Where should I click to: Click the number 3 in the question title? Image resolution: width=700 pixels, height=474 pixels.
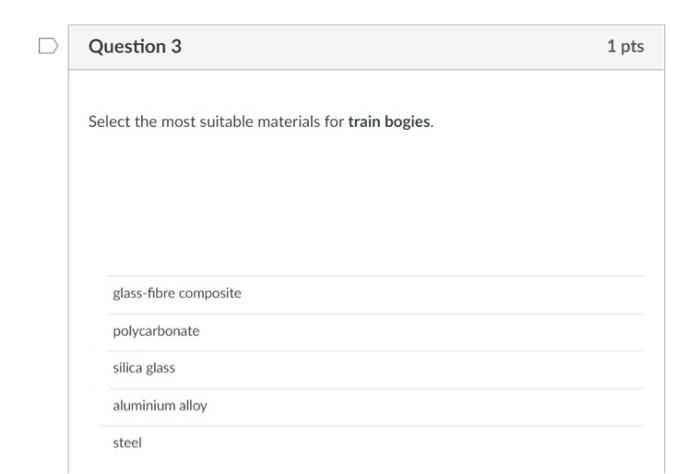(x=176, y=47)
